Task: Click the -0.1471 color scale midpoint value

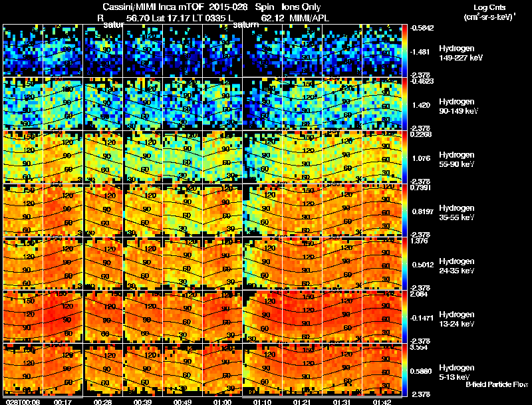Action: click(422, 318)
